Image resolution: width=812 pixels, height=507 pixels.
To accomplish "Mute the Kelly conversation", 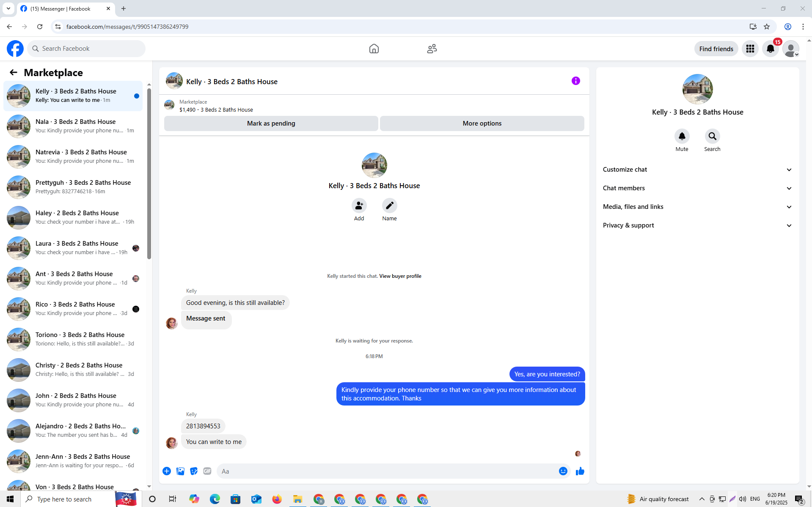I will [682, 136].
